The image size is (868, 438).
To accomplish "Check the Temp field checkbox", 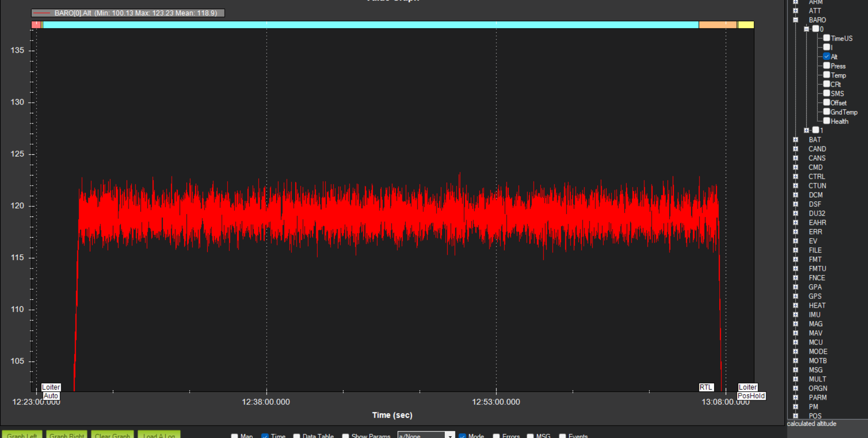I will tap(827, 75).
